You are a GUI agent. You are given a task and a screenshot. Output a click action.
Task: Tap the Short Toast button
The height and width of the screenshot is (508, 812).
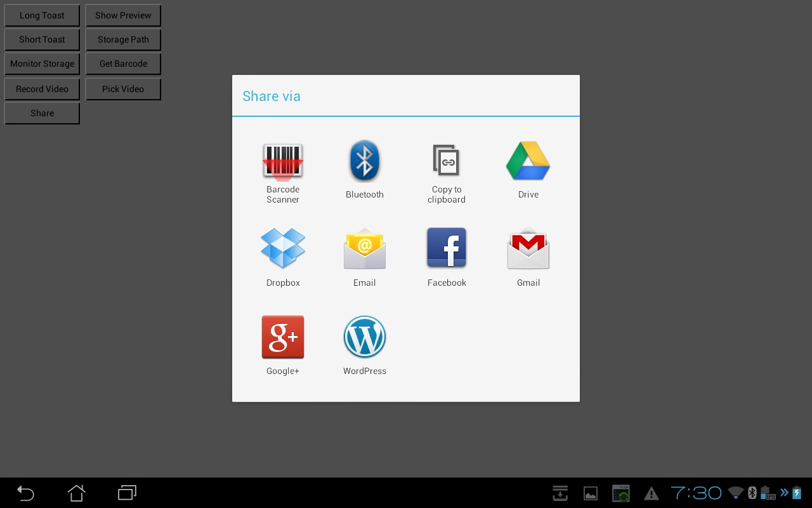42,39
